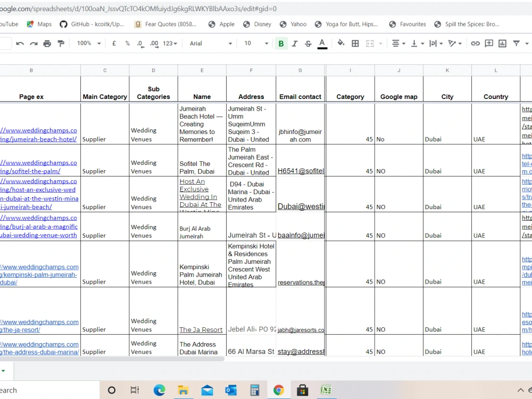
Task: Select the 66 Al Marsa St address cell
Action: pos(251,345)
